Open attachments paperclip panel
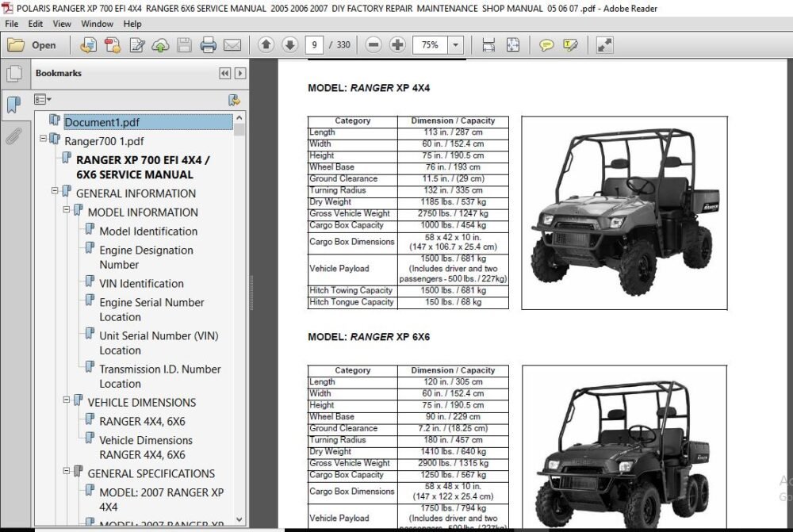The width and height of the screenshot is (793, 532). point(13,136)
